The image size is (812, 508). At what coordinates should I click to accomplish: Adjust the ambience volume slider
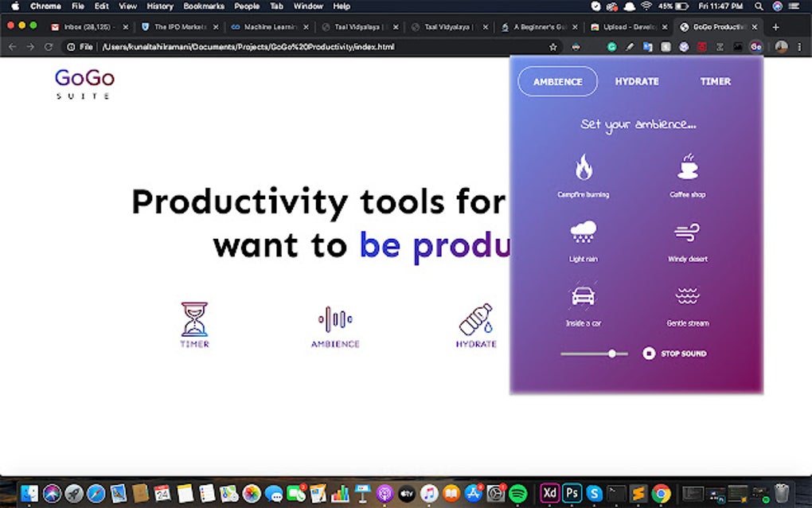pos(611,353)
